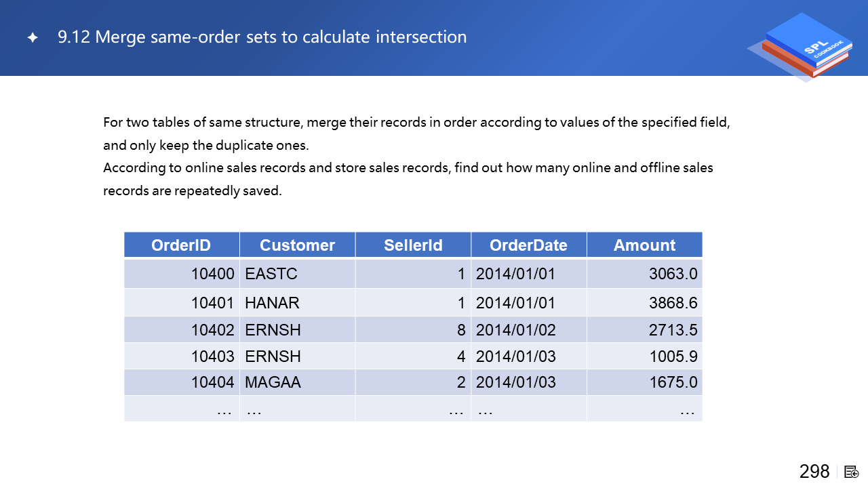Select the Amount column header
This screenshot has height=488, width=868.
click(x=644, y=245)
